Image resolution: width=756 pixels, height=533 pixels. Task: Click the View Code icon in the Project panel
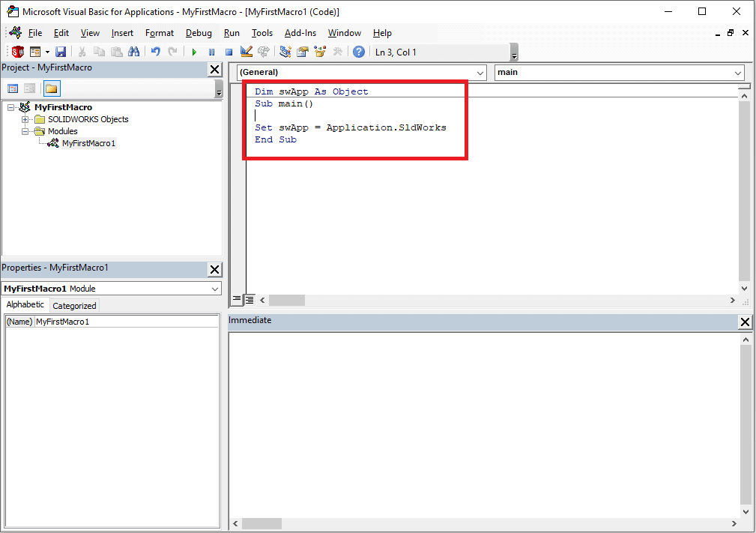coord(13,88)
